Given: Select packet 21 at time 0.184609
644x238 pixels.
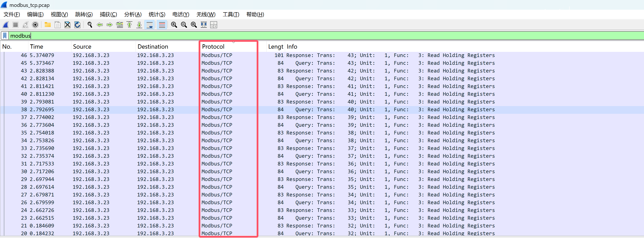Looking at the screenshot, I should (x=322, y=226).
